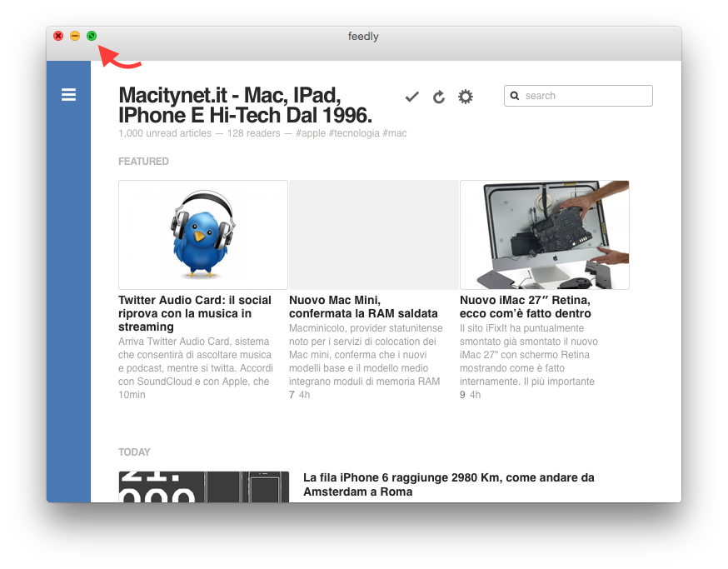This screenshot has width=728, height=569.
Task: Click the Mac Mini article summary text
Action: [366, 355]
